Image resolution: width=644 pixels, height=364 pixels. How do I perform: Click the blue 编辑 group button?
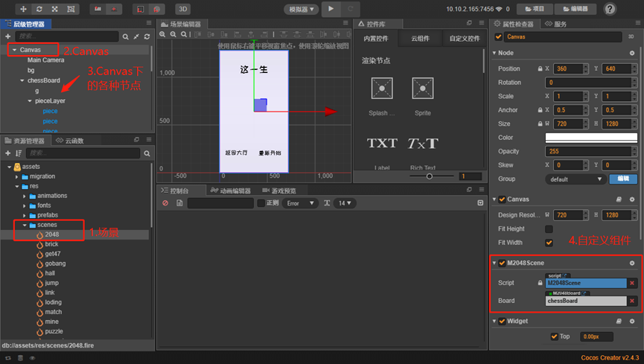tap(623, 179)
